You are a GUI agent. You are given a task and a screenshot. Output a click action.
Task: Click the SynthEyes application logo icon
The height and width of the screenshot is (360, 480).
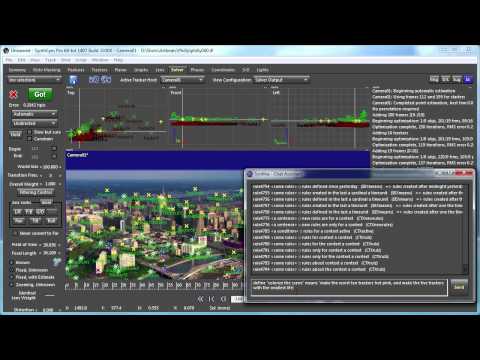click(x=6, y=51)
